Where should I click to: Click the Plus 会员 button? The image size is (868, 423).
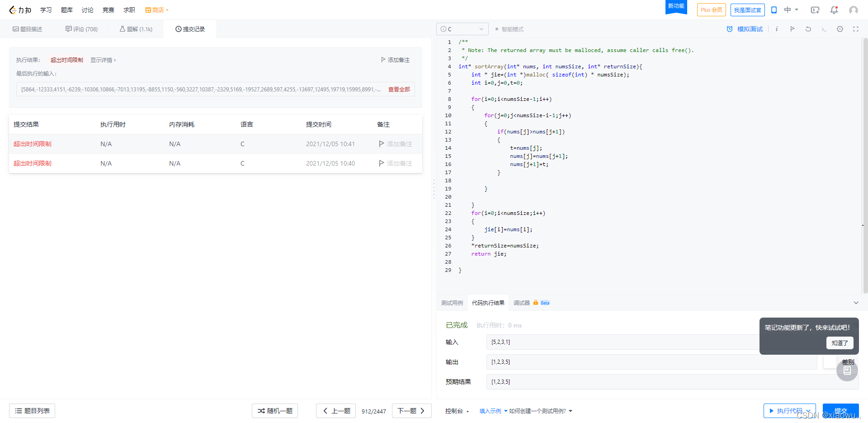[x=712, y=10]
